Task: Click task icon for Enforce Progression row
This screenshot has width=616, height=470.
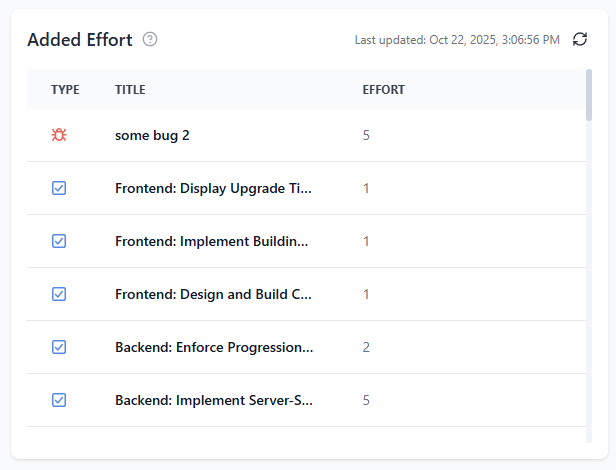Action: 59,347
